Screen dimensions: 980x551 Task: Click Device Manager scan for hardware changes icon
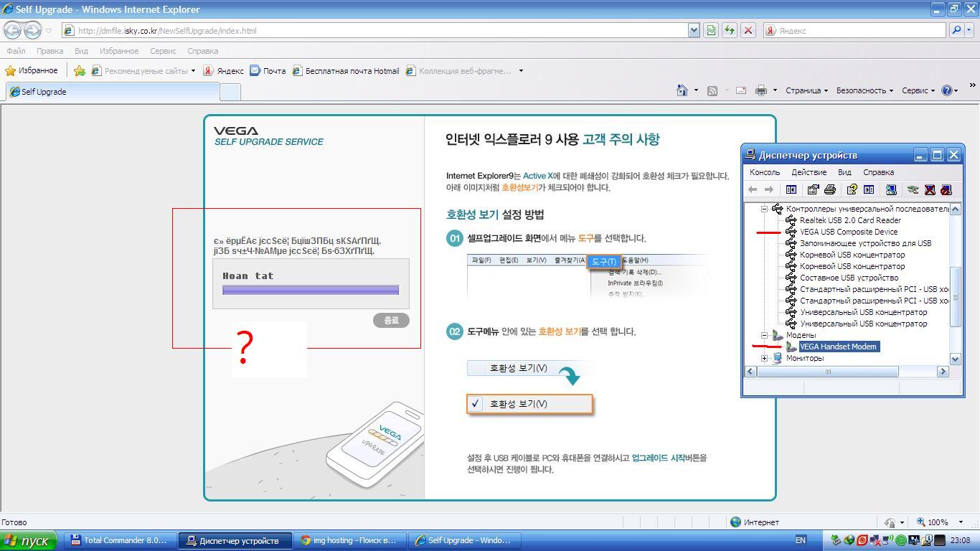point(891,189)
